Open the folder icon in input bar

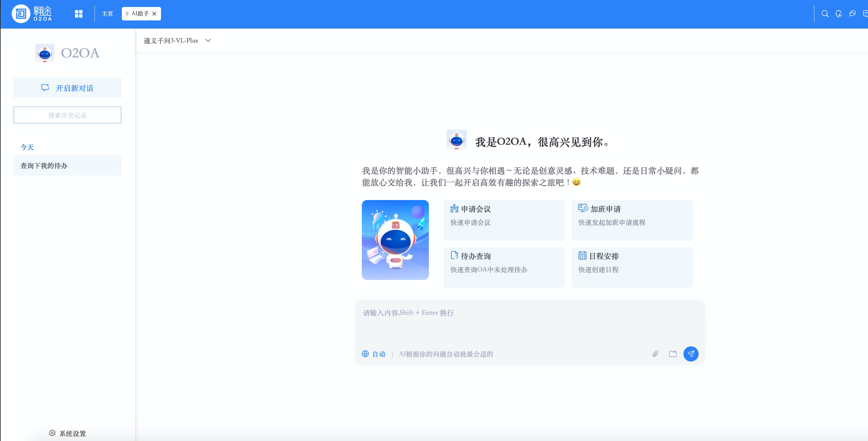click(x=673, y=354)
